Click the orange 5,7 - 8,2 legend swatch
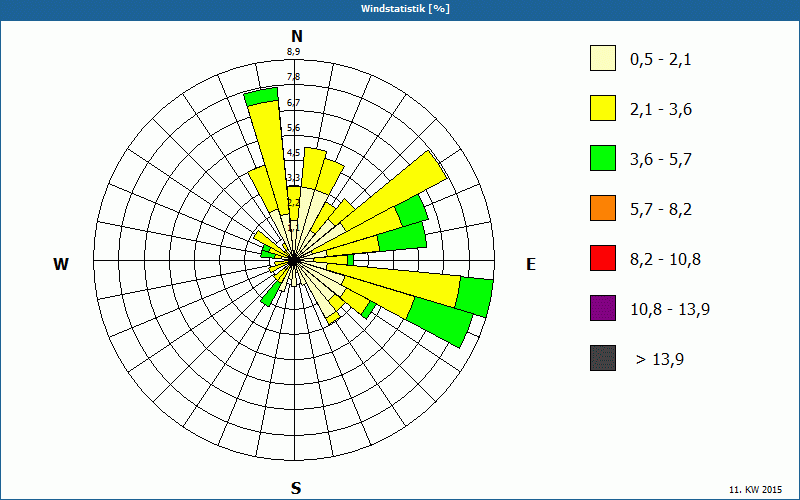800x500 pixels. [x=603, y=208]
